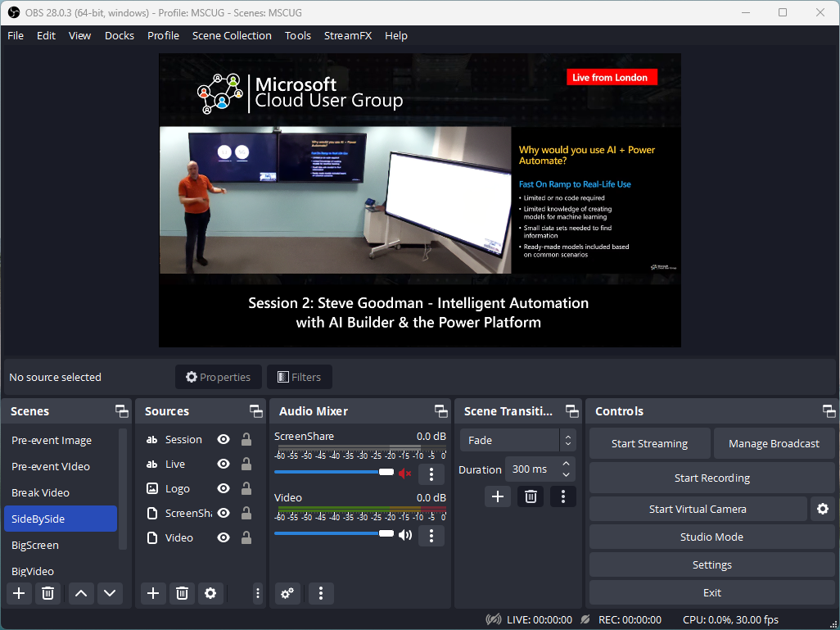
Task: Click Start Streaming
Action: [x=649, y=443]
